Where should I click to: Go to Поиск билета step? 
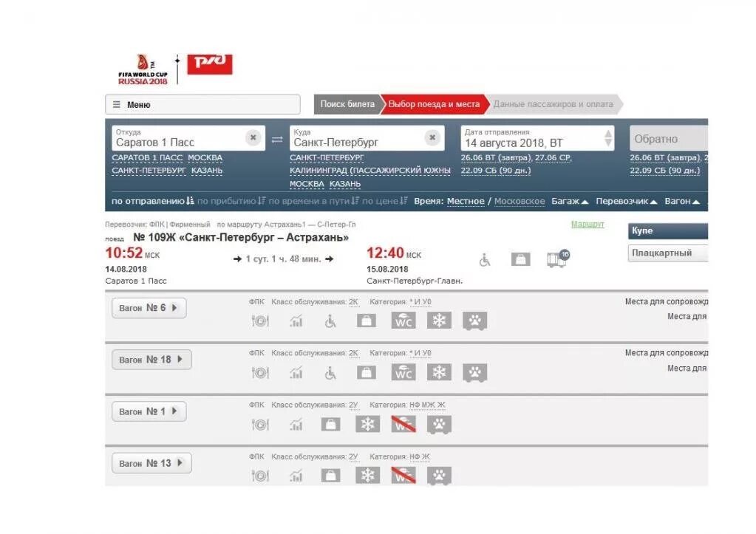(x=347, y=104)
